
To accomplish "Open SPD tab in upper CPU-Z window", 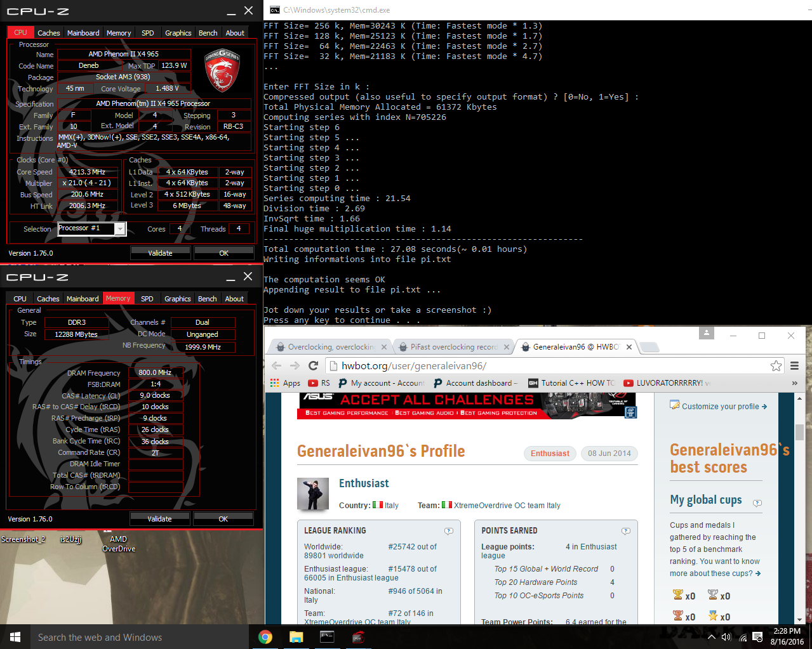I will 148,33.
